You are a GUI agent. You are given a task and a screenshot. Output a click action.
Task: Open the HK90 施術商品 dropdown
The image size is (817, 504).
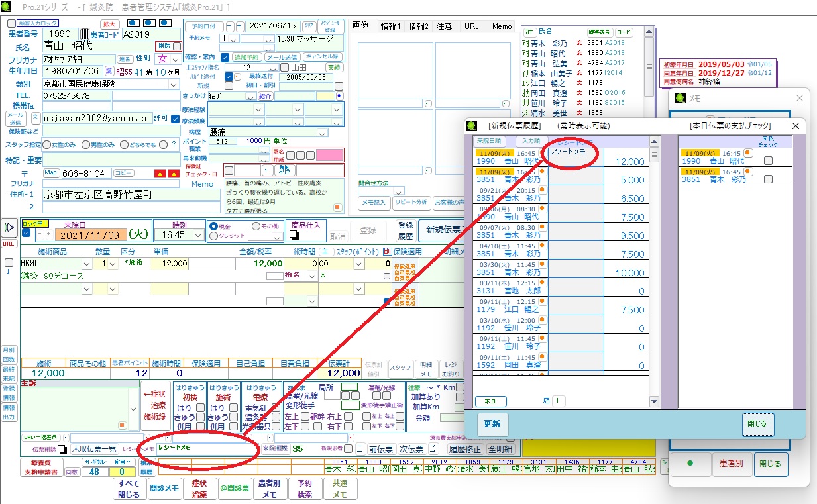pyautogui.click(x=87, y=264)
